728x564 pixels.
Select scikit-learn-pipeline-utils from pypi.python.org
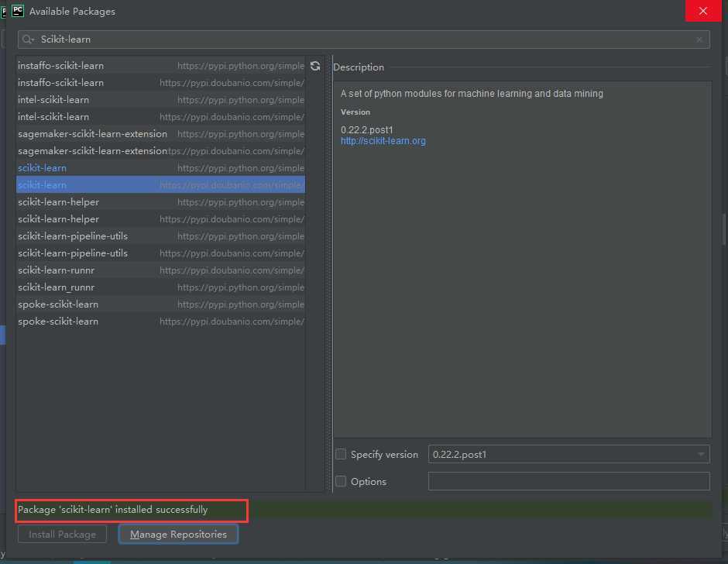(160, 236)
